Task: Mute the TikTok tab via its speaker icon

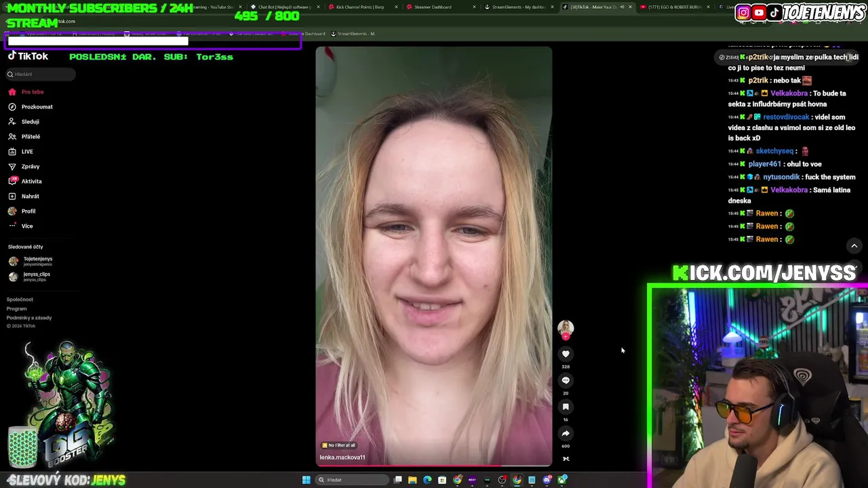Action: pos(620,7)
